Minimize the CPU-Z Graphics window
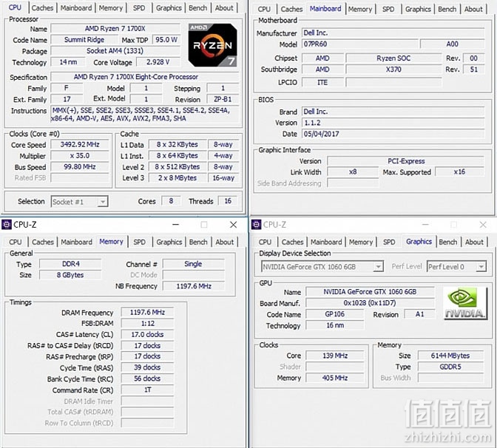Image resolution: width=497 pixels, height=448 pixels. [425, 225]
